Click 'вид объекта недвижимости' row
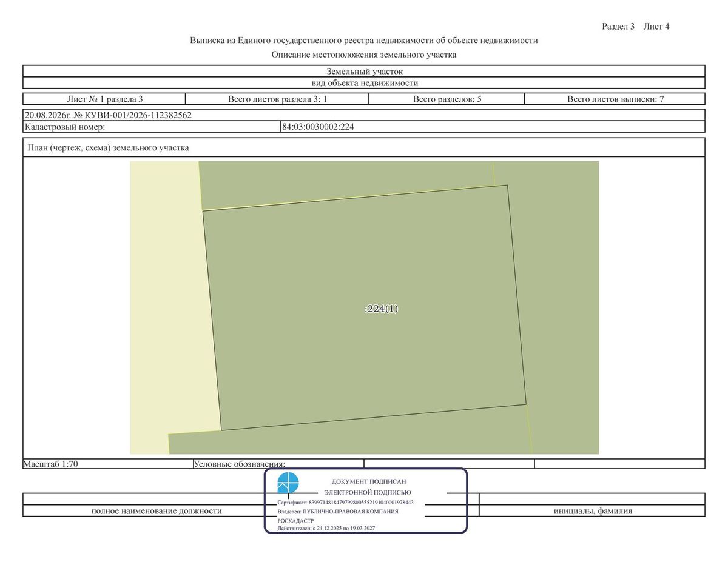The height and width of the screenshot is (562, 728). coord(364,83)
